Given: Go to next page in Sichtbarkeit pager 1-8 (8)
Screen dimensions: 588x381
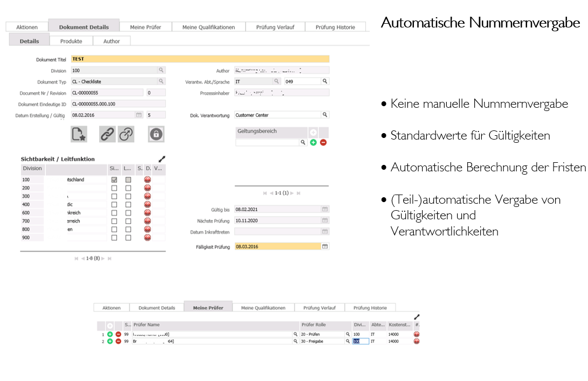Looking at the screenshot, I should pos(103,258).
